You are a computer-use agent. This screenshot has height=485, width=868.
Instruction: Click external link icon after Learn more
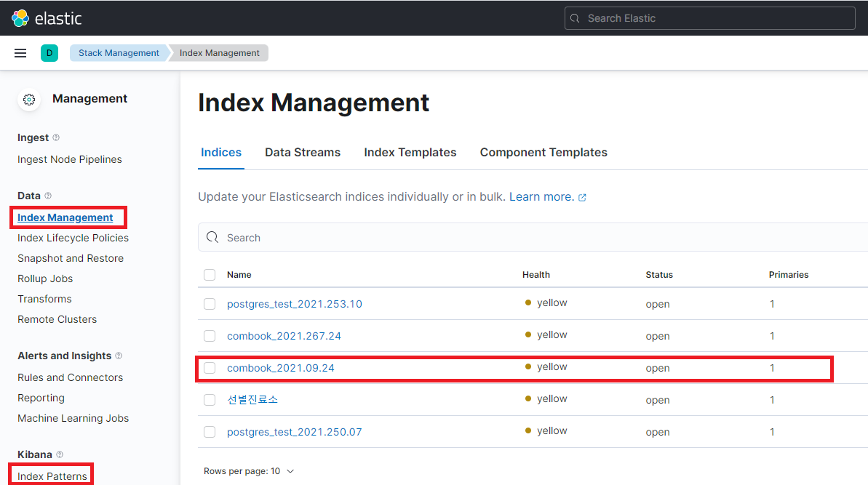pyautogui.click(x=582, y=198)
